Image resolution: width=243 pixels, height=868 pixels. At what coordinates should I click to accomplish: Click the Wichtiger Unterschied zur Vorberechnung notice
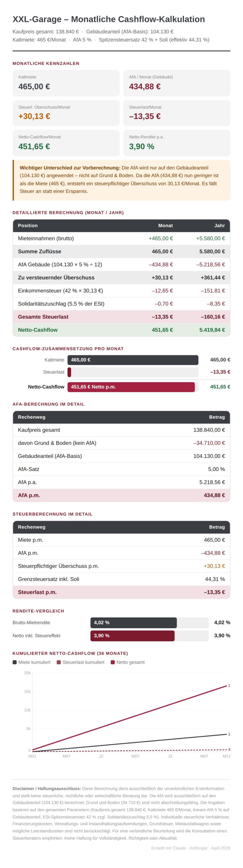(x=121, y=180)
